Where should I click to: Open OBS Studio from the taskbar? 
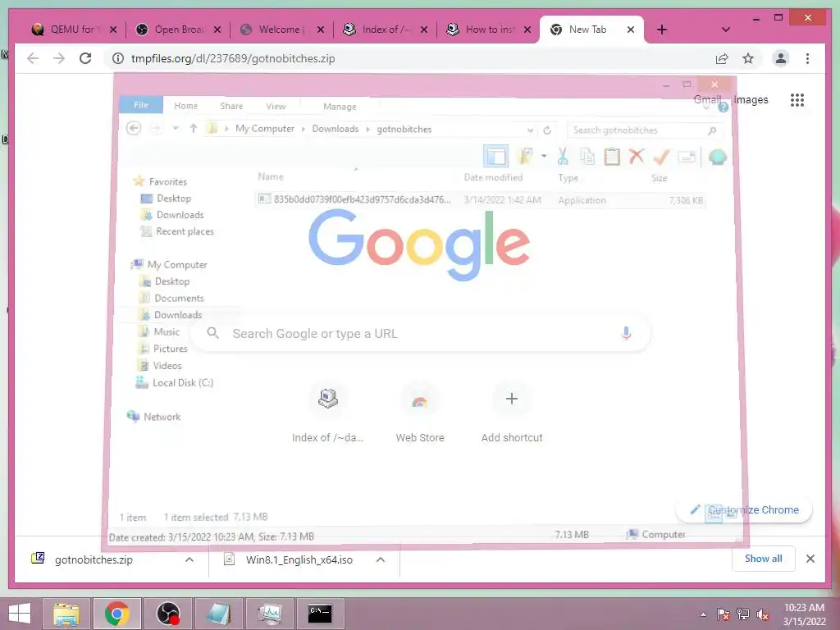click(x=167, y=614)
